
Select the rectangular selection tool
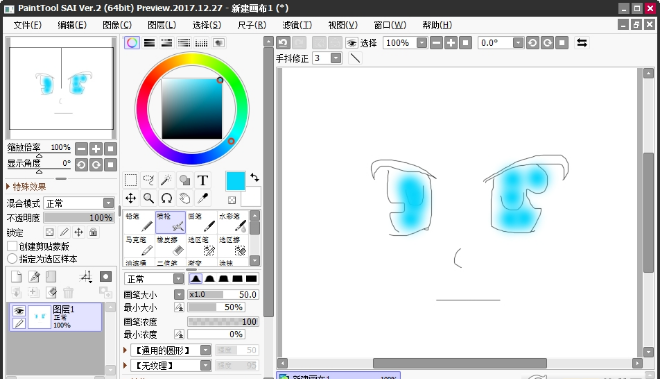pyautogui.click(x=131, y=180)
